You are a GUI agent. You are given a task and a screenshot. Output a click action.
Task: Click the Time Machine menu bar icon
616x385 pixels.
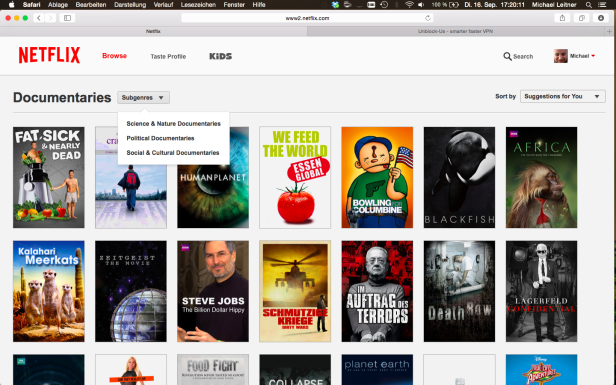click(x=384, y=5)
